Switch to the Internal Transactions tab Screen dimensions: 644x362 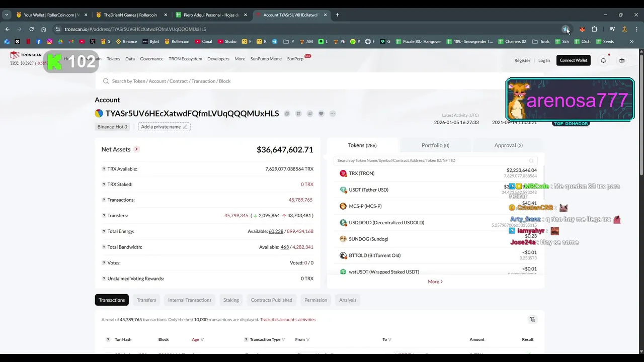click(190, 300)
